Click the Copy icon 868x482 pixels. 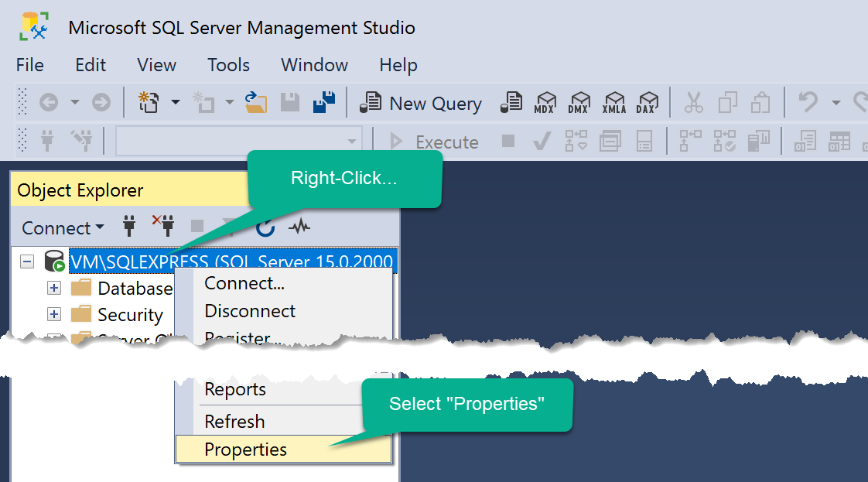tap(727, 102)
